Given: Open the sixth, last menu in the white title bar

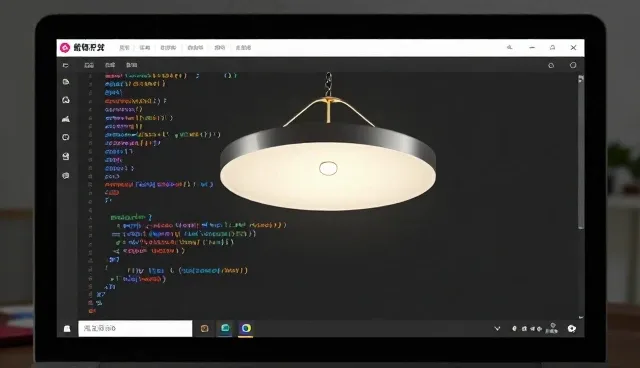Looking at the screenshot, I should pyautogui.click(x=243, y=48).
